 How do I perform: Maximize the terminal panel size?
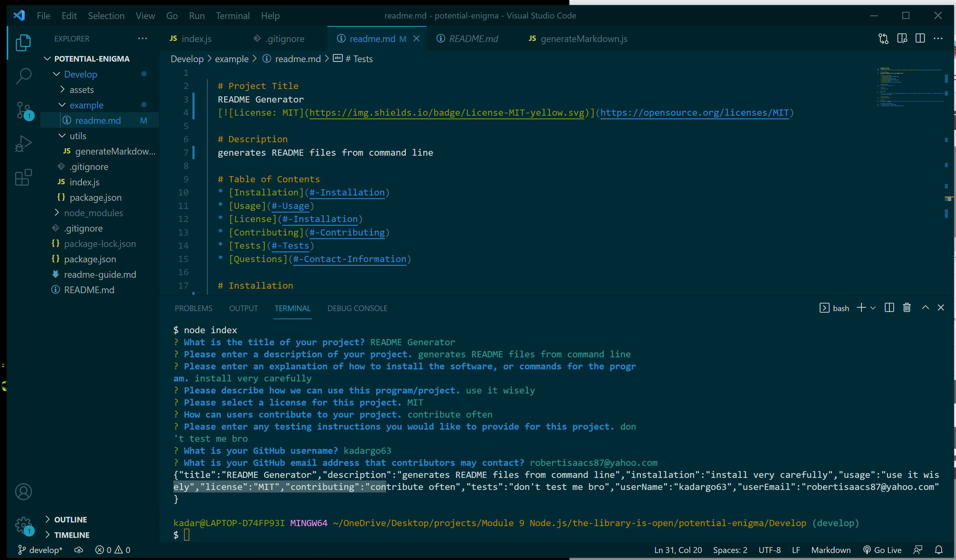tap(925, 307)
